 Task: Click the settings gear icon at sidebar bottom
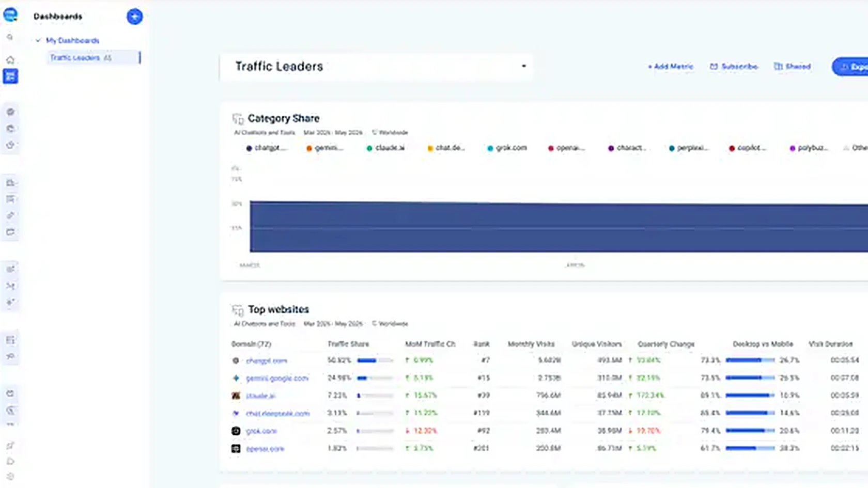(x=10, y=476)
